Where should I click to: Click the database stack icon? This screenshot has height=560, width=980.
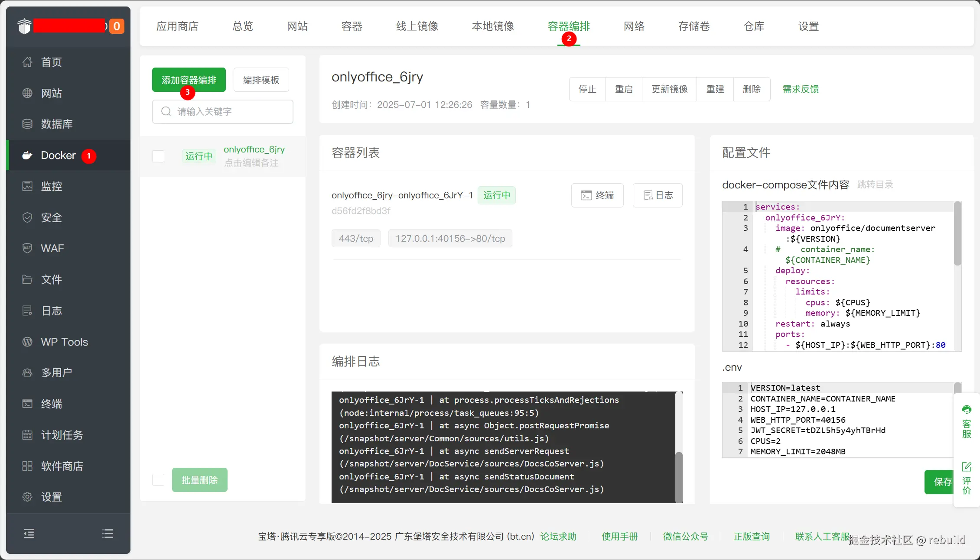click(x=27, y=124)
